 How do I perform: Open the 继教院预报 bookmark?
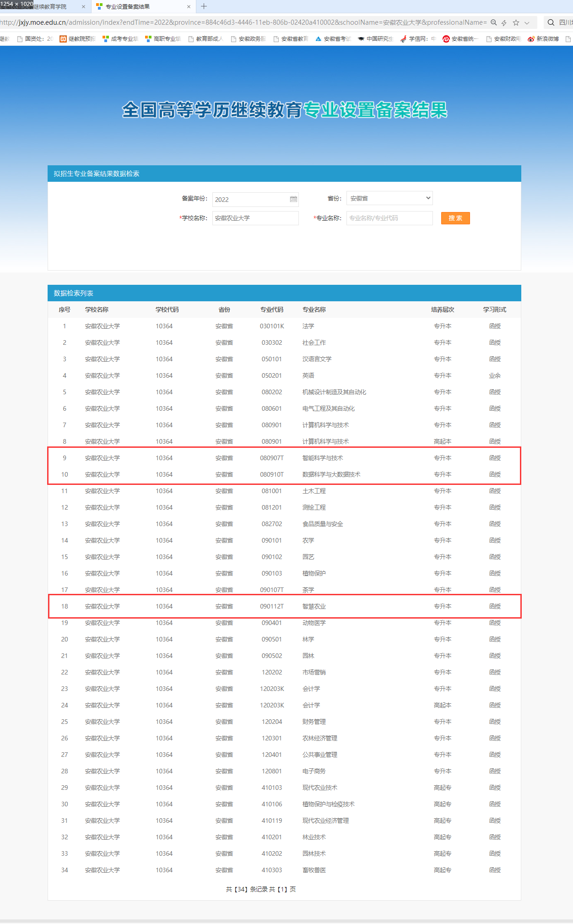coord(78,39)
